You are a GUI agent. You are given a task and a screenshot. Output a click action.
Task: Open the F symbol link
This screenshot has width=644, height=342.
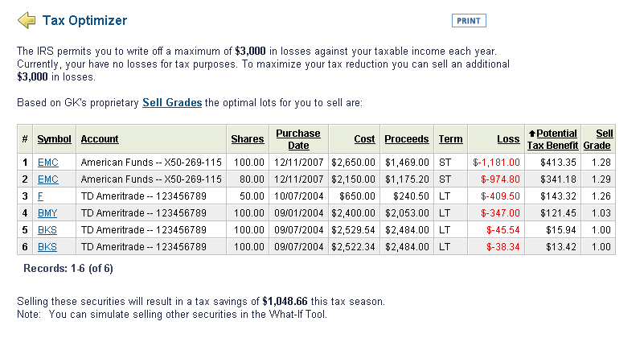(x=40, y=196)
